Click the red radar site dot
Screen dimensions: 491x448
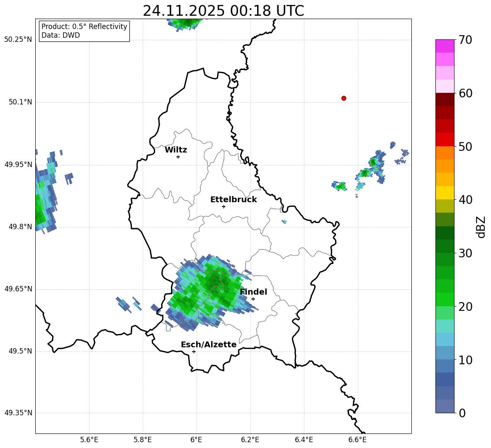point(343,98)
